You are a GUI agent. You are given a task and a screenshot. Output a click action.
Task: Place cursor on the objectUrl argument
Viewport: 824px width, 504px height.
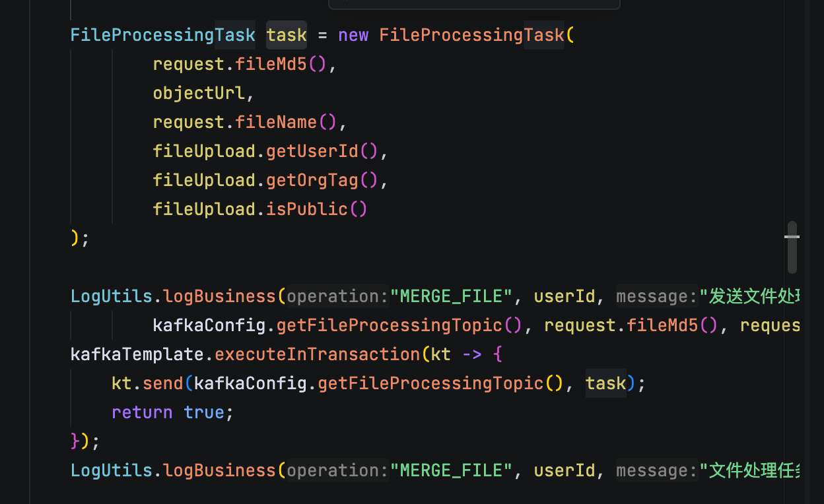(199, 93)
